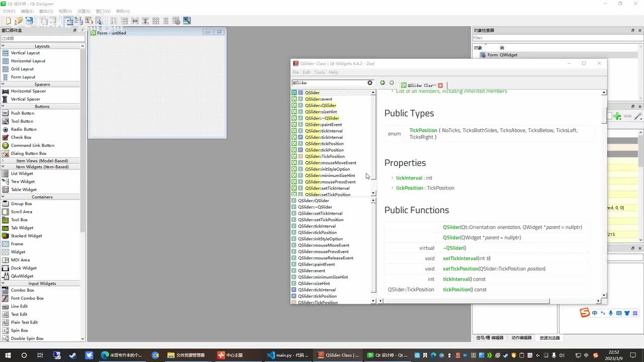Select QSlider::mouseMoveEvent in Zeal search results

coord(331,163)
